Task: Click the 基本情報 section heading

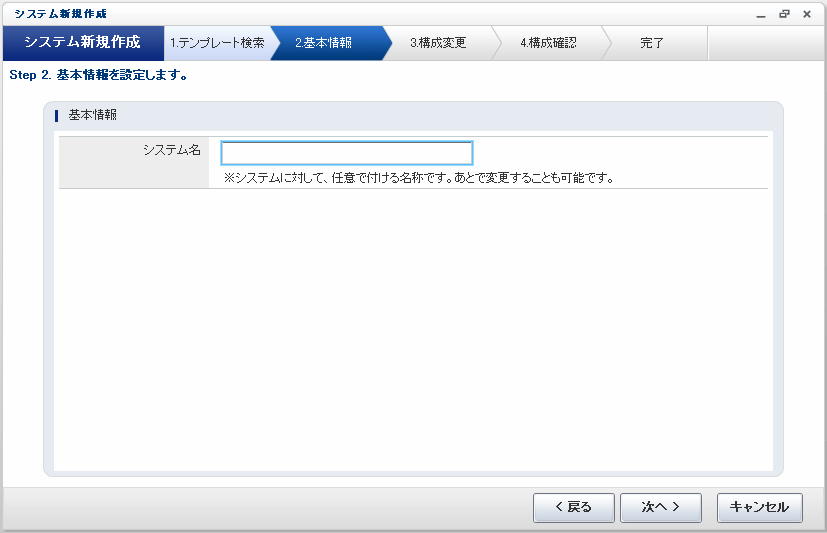Action: tap(92, 115)
